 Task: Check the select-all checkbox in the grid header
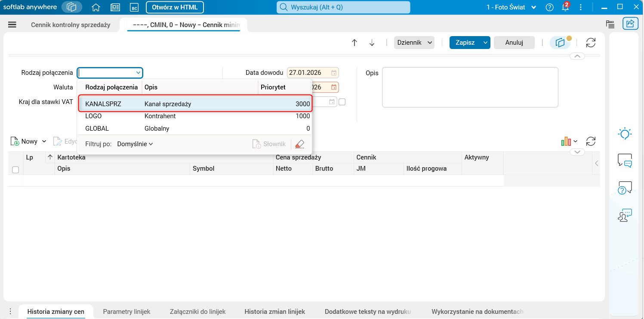pyautogui.click(x=15, y=170)
